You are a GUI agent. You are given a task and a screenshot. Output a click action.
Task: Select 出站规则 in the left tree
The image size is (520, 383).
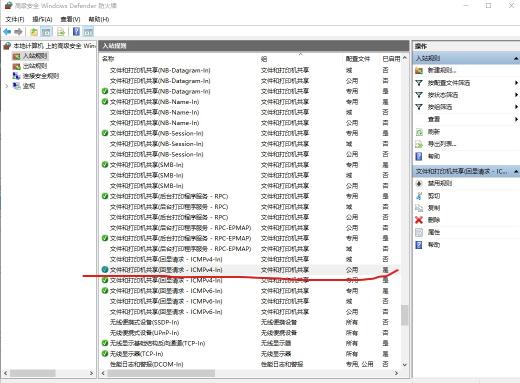coord(35,66)
